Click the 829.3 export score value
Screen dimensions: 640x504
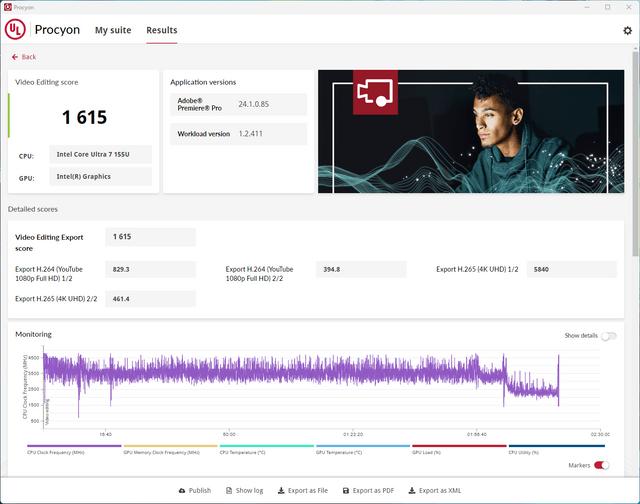pyautogui.click(x=150, y=269)
